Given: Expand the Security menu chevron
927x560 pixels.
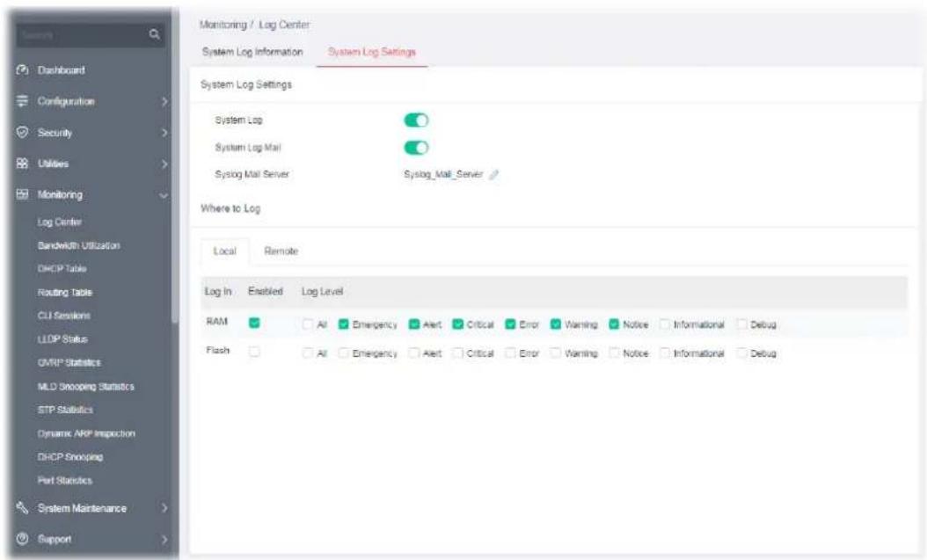Looking at the screenshot, I should pos(164,133).
